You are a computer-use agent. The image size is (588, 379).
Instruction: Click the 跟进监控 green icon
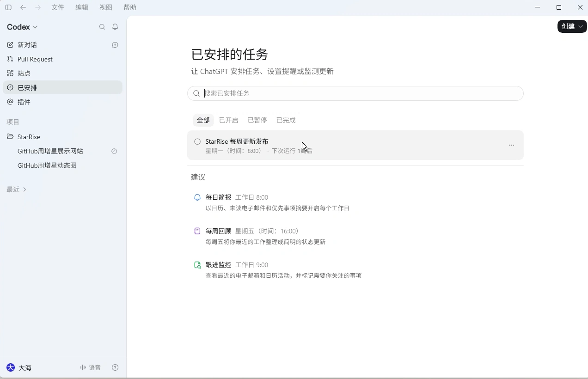(x=197, y=265)
